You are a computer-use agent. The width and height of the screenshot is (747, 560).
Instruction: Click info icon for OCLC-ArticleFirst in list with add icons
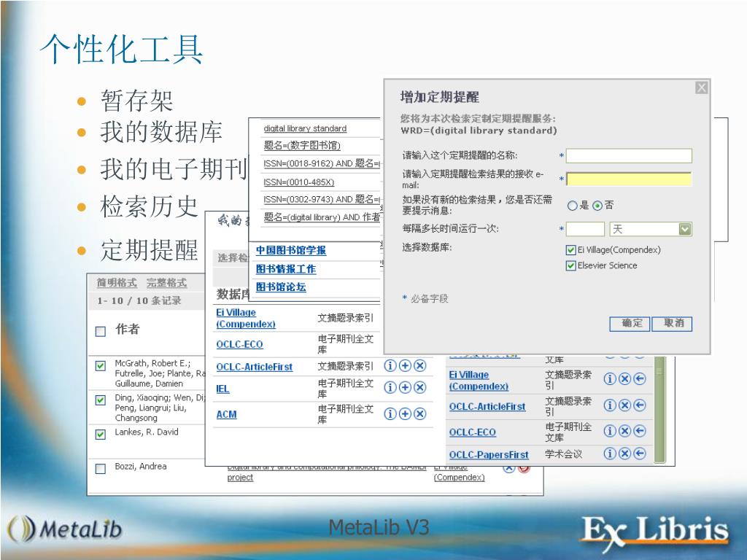(390, 366)
